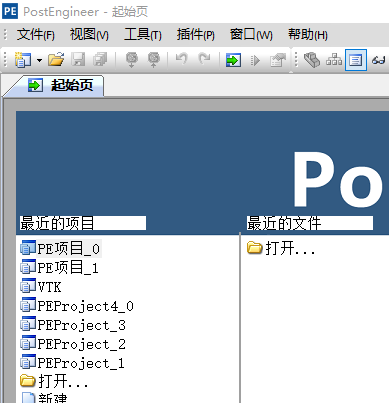Screen dimensions: 389x403
Task: Click 打开... under recent projects
Action: coord(54,381)
